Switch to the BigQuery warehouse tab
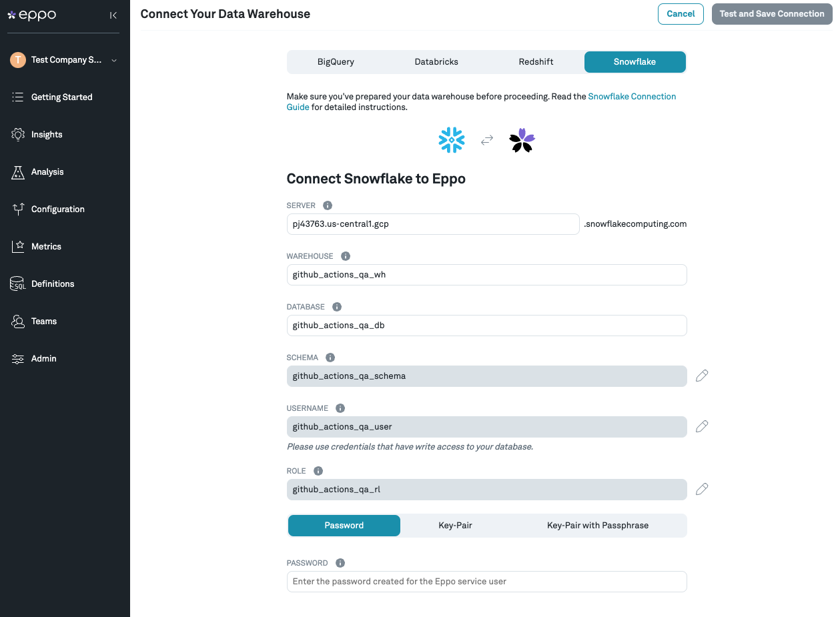This screenshot has height=617, width=840. tap(336, 61)
